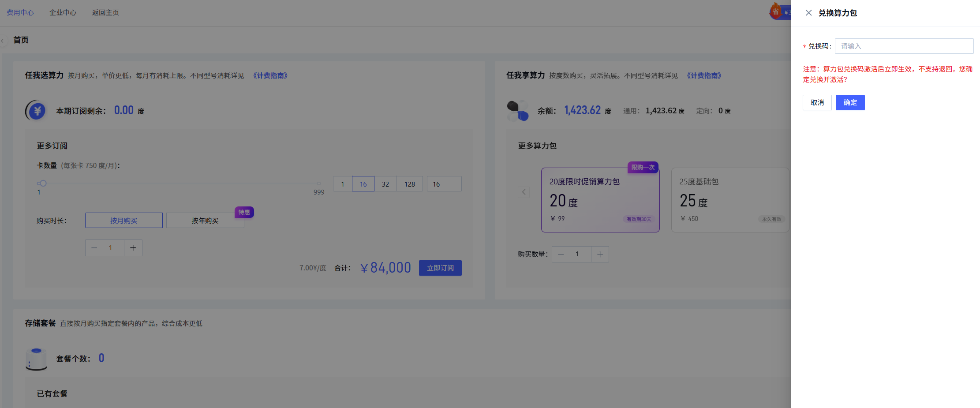Click the 兑换码 input field
The width and height of the screenshot is (980, 408).
coord(904,46)
